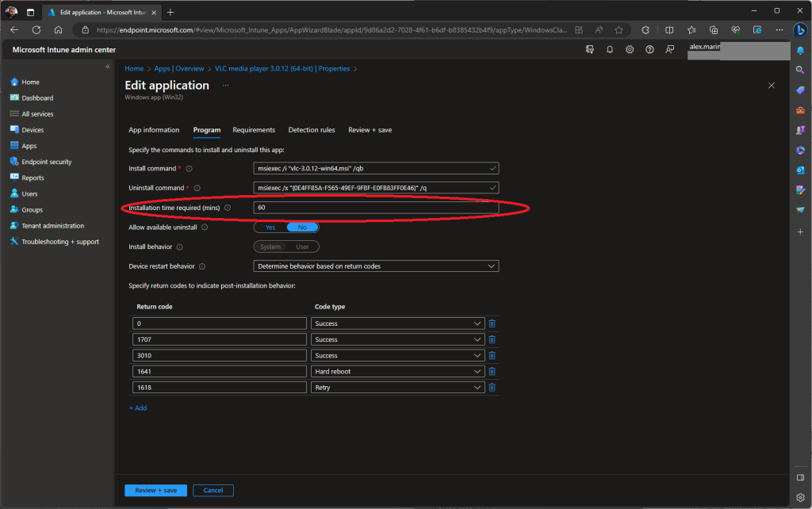The width and height of the screenshot is (812, 509).
Task: Switch to the Detection rules tab
Action: tap(311, 130)
